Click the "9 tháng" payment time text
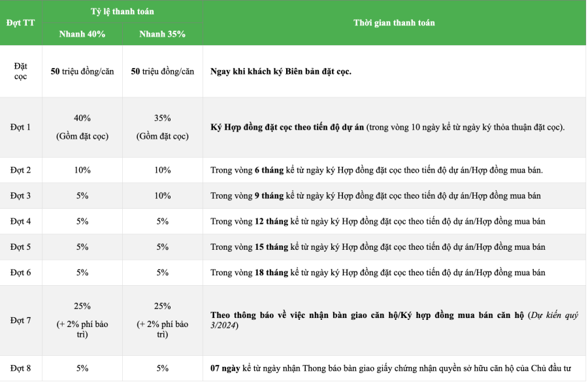This screenshot has width=588, height=382. click(x=269, y=196)
